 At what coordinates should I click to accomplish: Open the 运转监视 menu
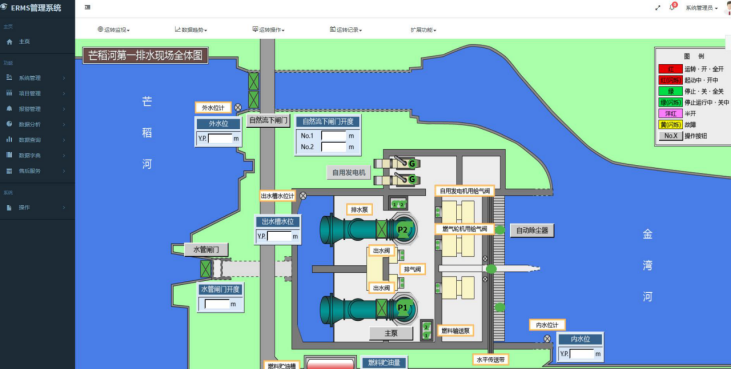pos(113,30)
